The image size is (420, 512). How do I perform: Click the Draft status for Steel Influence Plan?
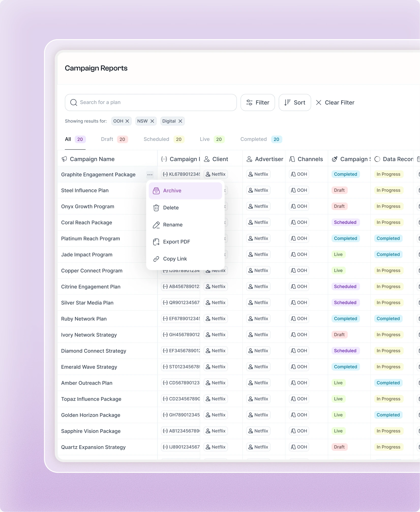click(339, 190)
